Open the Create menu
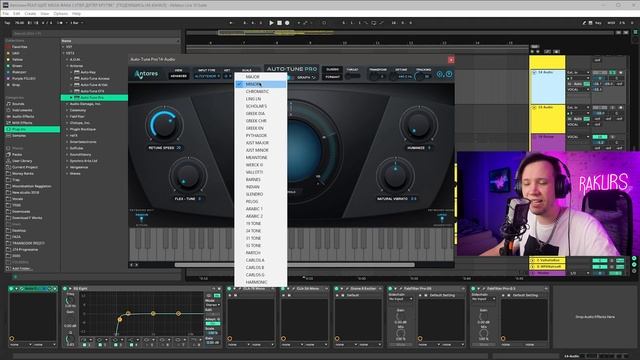Image resolution: width=640 pixels, height=360 pixels. pyautogui.click(x=30, y=13)
